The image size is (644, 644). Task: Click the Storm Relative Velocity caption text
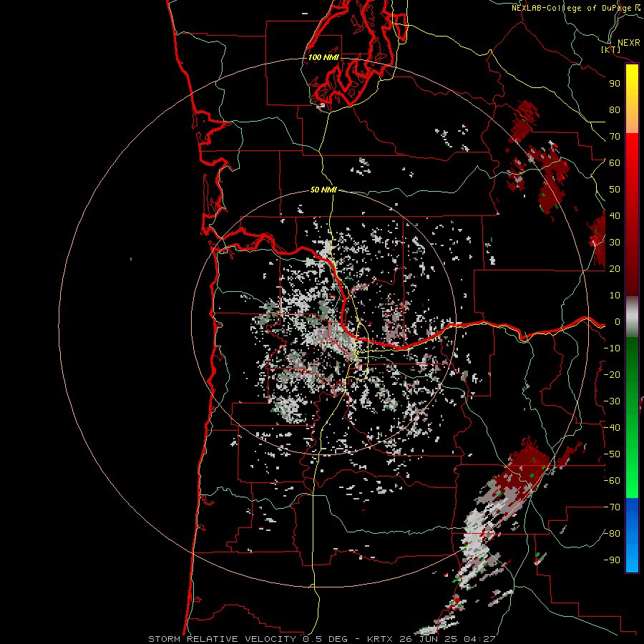pyautogui.click(x=321, y=639)
